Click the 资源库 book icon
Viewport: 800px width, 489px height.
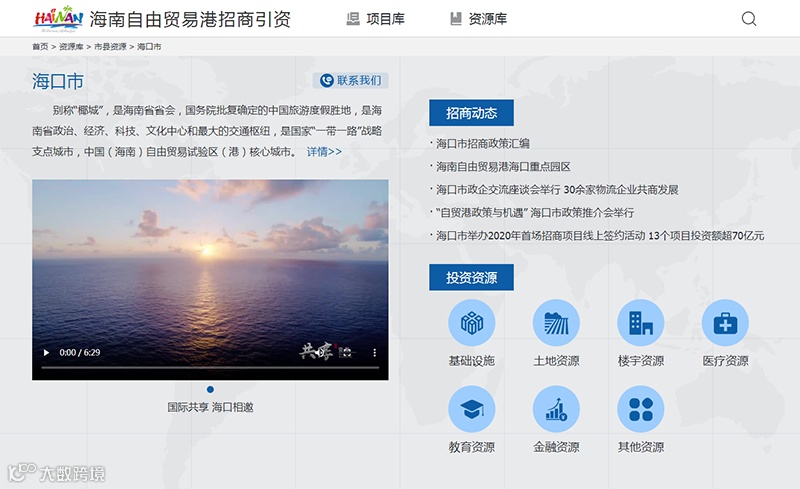pos(456,19)
